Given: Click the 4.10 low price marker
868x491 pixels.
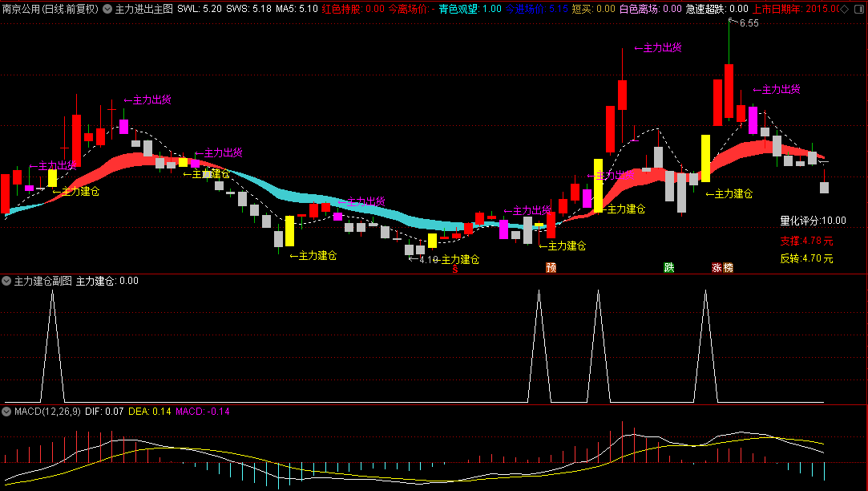Looking at the screenshot, I should coord(429,259).
